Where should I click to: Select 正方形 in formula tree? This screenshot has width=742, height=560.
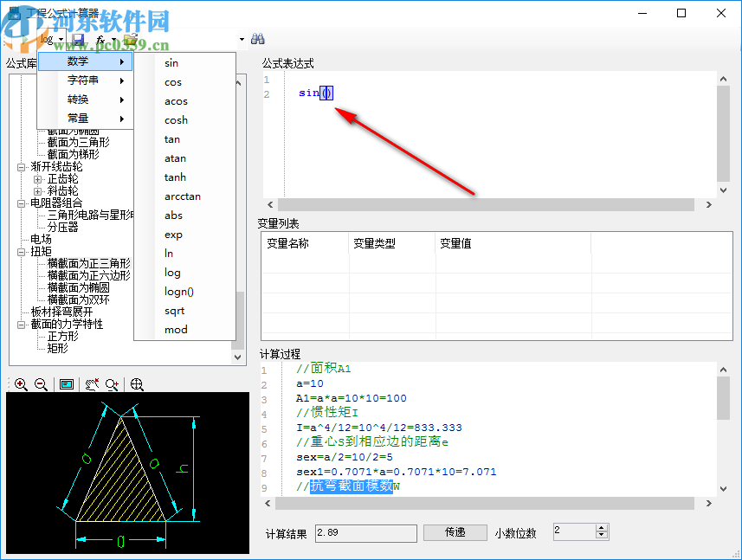[63, 337]
